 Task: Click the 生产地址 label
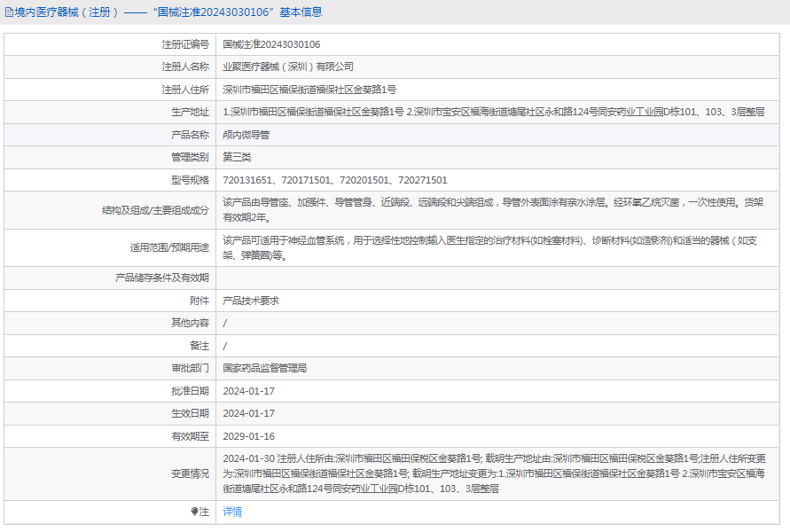[190, 112]
